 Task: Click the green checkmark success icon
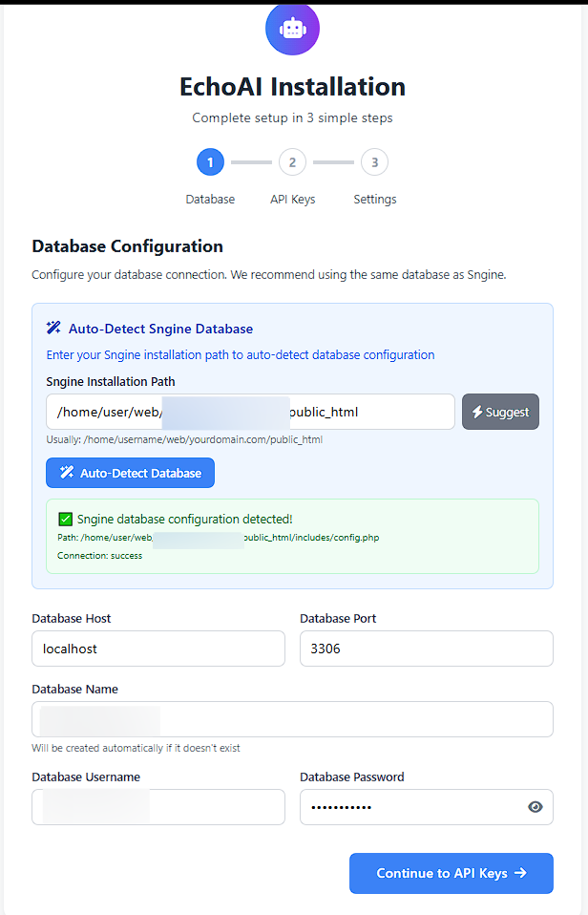(x=65, y=520)
